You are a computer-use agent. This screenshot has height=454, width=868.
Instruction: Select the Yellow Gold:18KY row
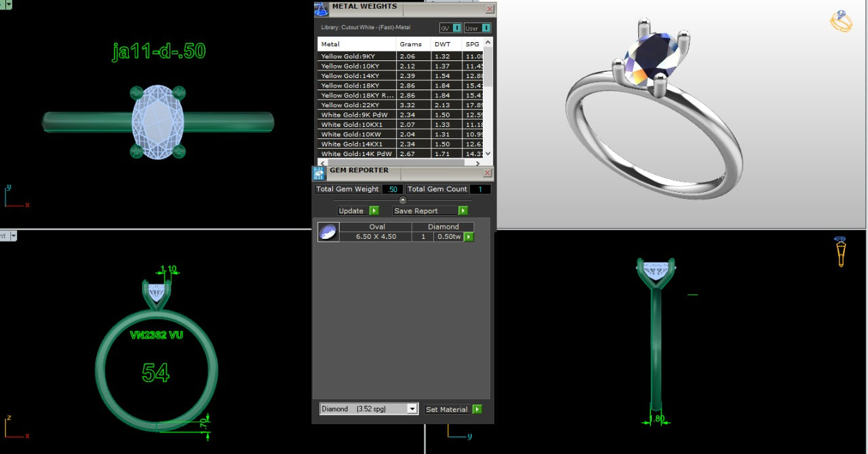coord(400,86)
